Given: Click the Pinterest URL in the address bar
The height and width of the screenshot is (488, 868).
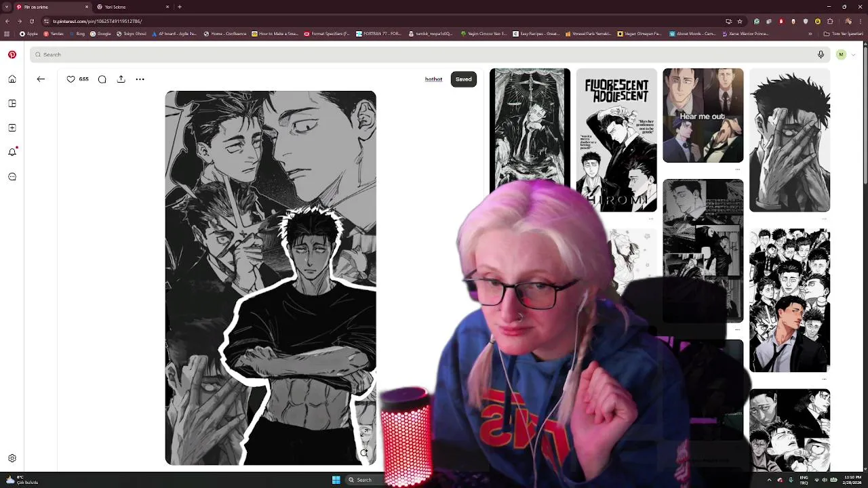Looking at the screenshot, I should pyautogui.click(x=98, y=21).
